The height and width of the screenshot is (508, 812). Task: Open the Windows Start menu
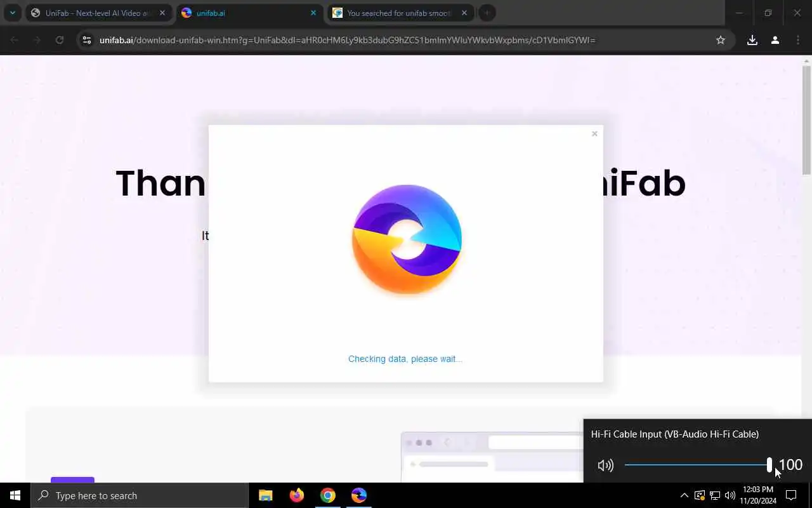15,495
